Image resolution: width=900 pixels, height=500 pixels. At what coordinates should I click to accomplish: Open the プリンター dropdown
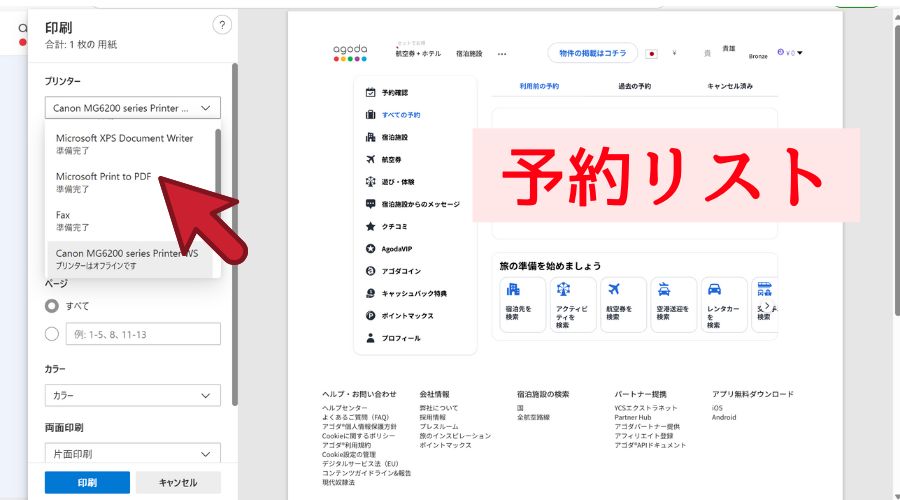click(x=133, y=108)
